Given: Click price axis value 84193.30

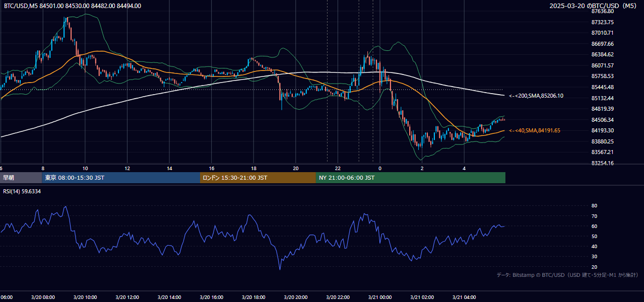Looking at the screenshot, I should [602, 130].
